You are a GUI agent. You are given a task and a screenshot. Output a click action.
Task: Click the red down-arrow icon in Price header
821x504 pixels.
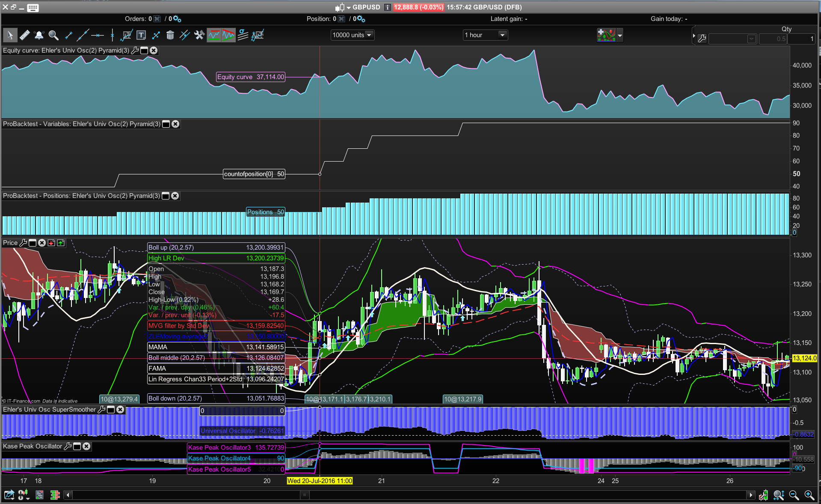point(51,243)
